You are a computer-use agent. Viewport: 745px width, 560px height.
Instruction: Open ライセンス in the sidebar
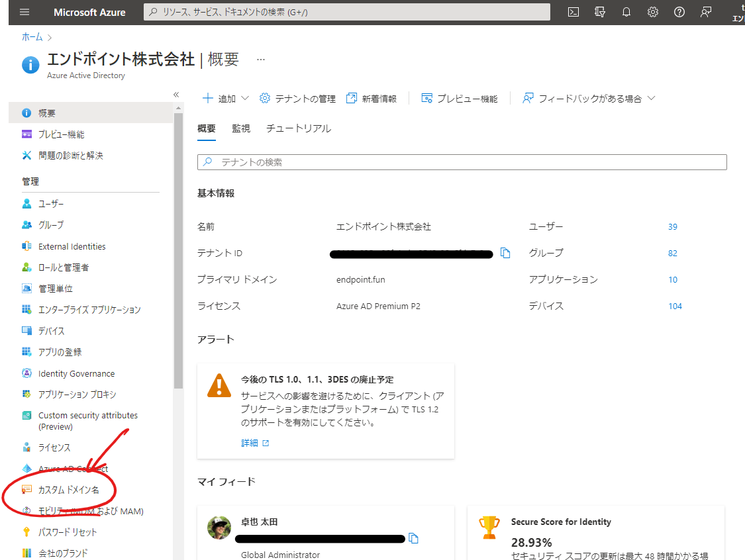(54, 447)
